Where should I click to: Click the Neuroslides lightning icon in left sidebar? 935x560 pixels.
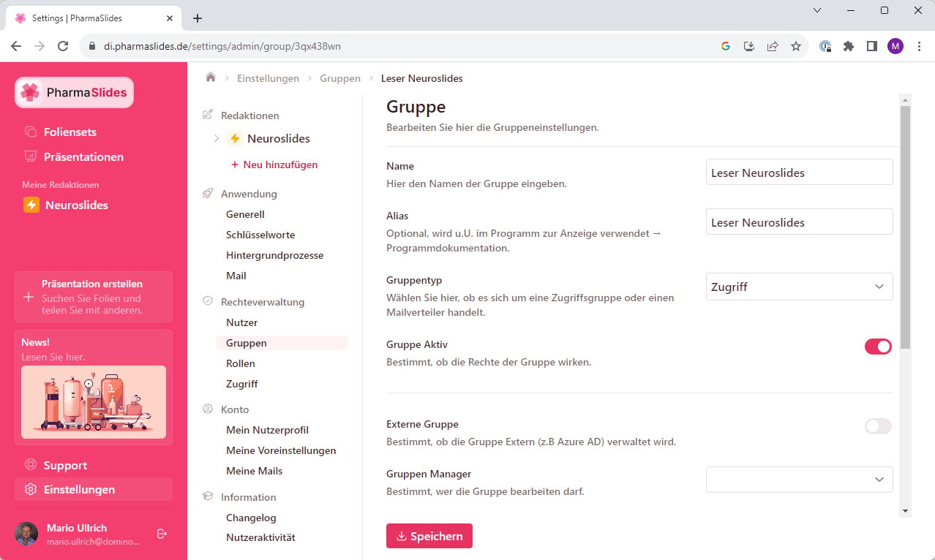[x=31, y=205]
